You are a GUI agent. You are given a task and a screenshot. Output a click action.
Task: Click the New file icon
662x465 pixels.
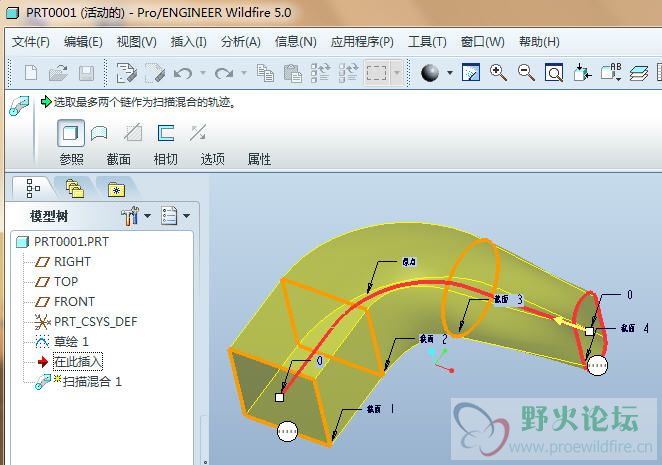[x=31, y=73]
